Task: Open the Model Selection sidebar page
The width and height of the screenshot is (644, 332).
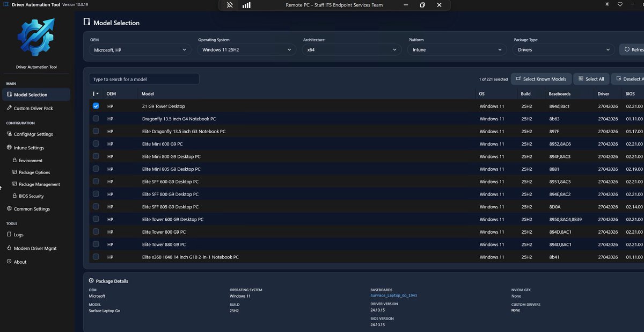Action: 35,95
